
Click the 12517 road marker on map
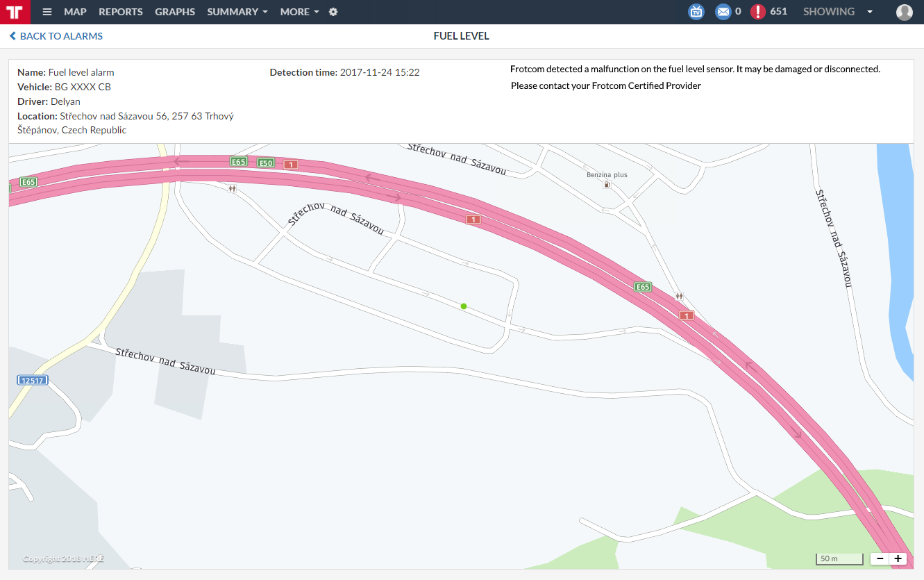click(x=33, y=381)
